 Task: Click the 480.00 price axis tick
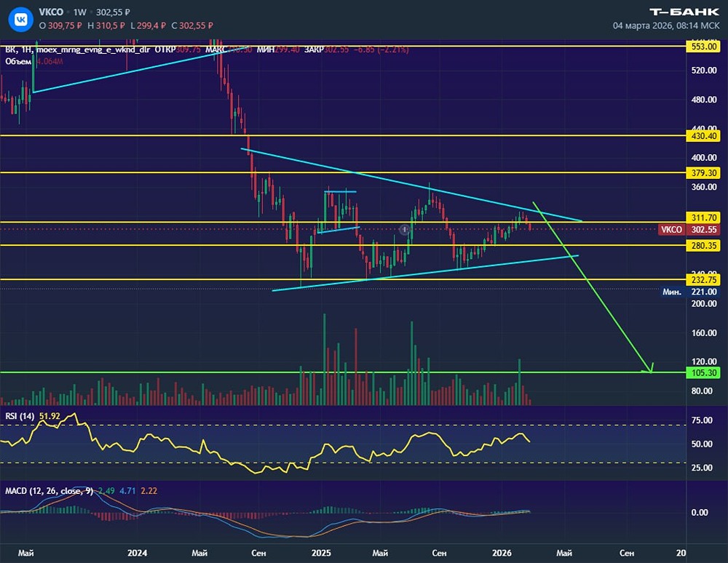click(704, 100)
